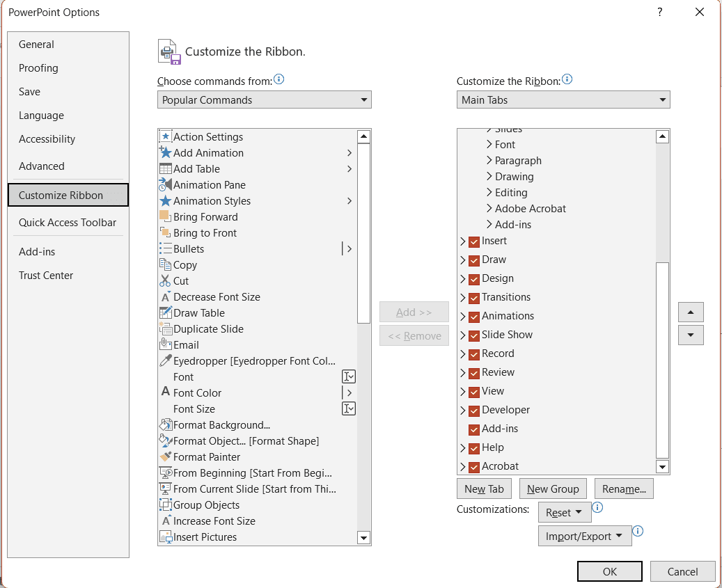Expand the Insert tab tree node
The height and width of the screenshot is (588, 722).
click(463, 241)
